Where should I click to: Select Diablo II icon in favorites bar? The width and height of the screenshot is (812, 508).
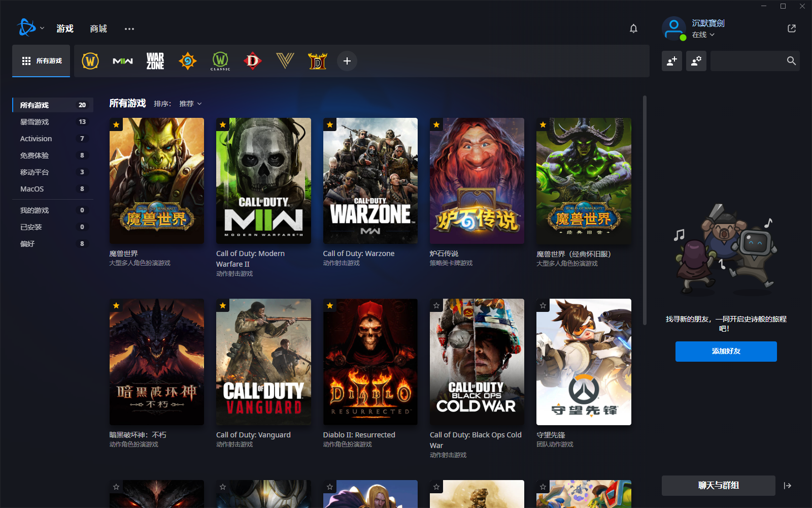point(318,61)
